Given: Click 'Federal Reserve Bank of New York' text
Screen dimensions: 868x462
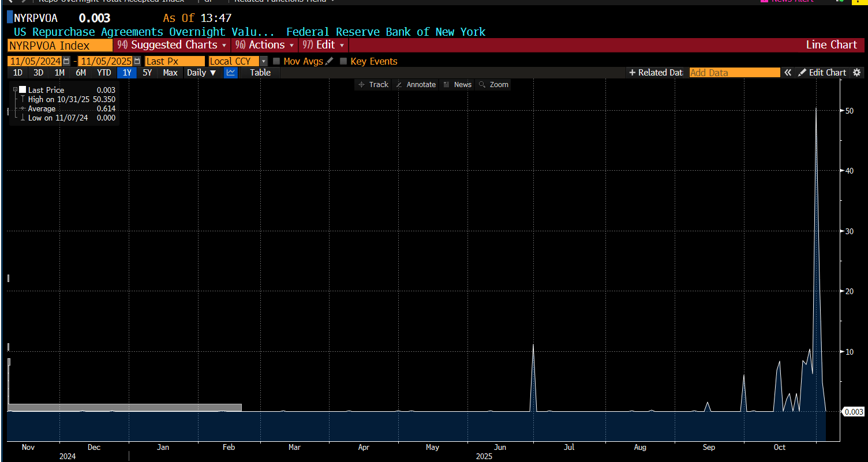Looking at the screenshot, I should tap(386, 32).
